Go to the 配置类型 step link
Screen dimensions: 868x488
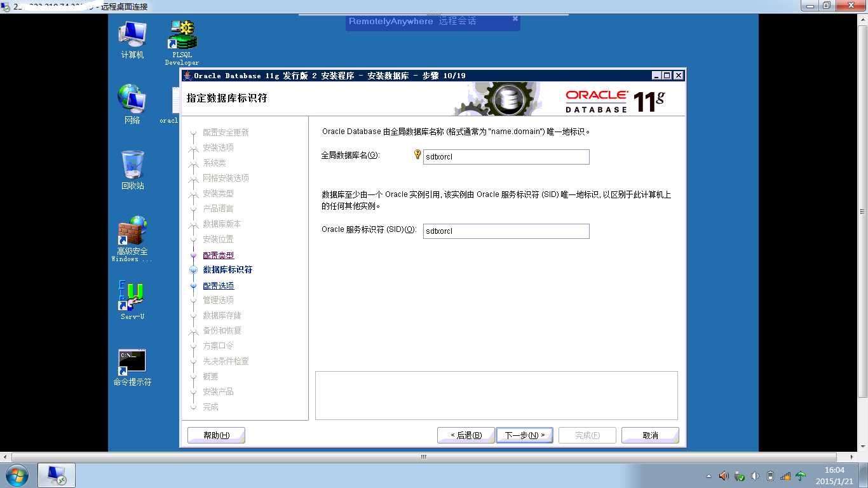pyautogui.click(x=219, y=255)
